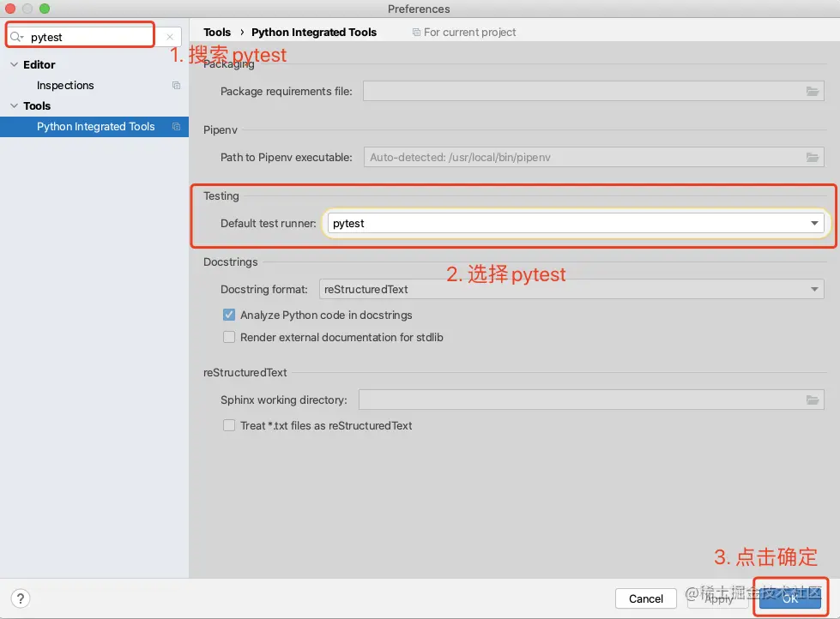The height and width of the screenshot is (619, 840).
Task: Select Python Integrated Tools entry
Action: (95, 126)
